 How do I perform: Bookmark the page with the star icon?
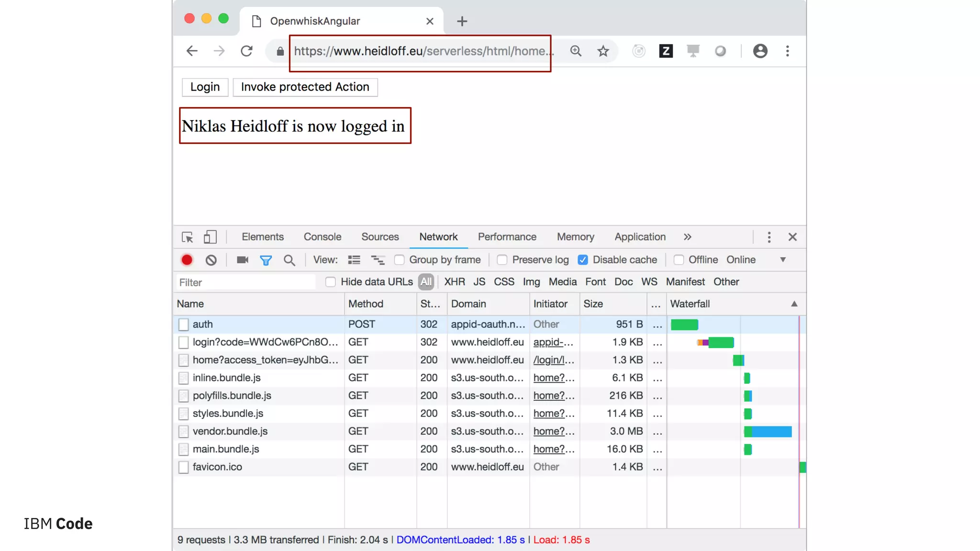(603, 51)
